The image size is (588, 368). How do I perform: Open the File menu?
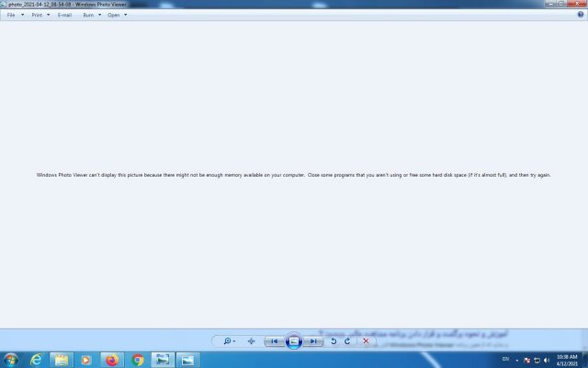pos(15,15)
